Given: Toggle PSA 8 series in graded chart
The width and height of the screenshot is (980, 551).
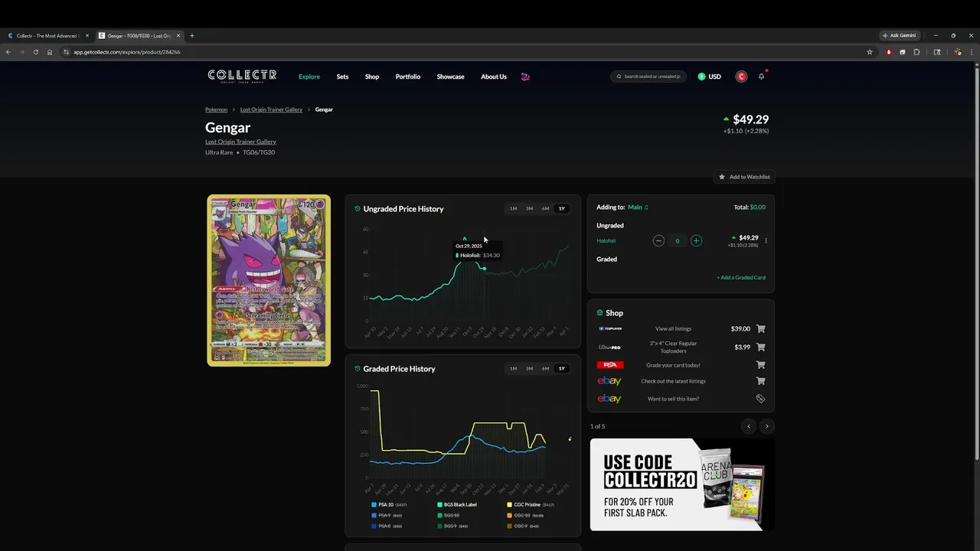Looking at the screenshot, I should [x=387, y=527].
